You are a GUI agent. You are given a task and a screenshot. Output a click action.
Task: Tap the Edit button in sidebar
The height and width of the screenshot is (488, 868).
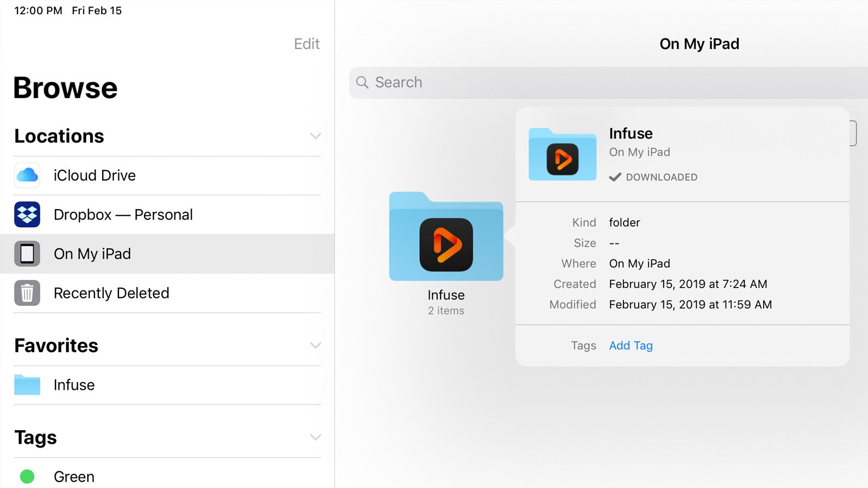click(x=307, y=44)
